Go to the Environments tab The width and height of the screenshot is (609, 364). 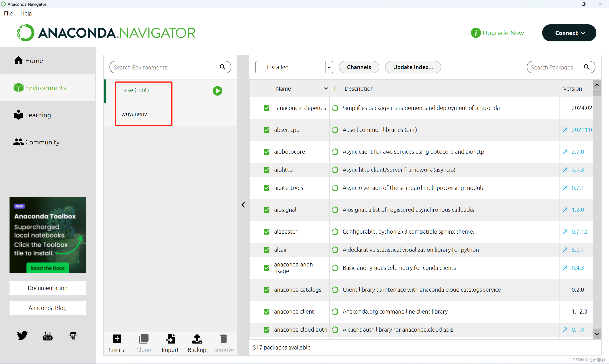(48, 88)
